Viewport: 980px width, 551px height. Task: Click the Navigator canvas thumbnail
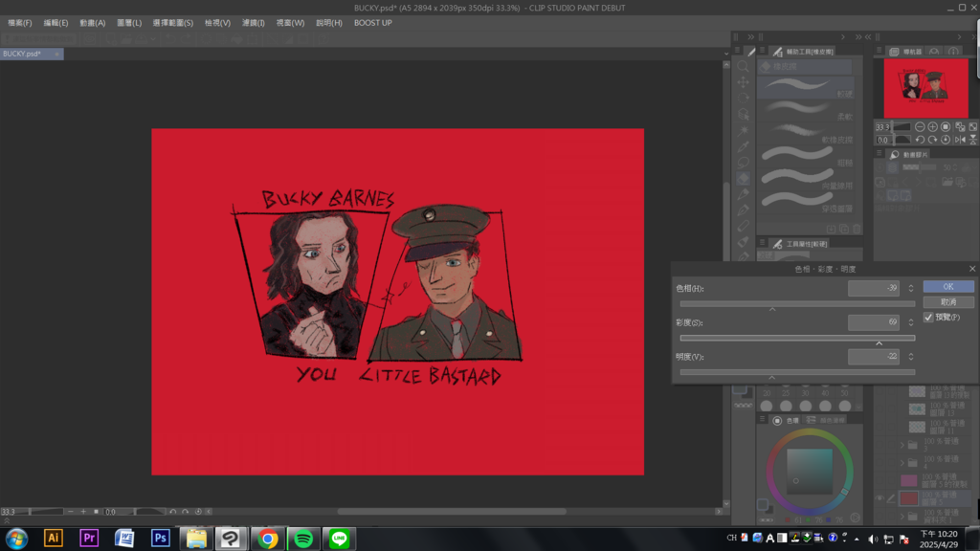tap(925, 88)
